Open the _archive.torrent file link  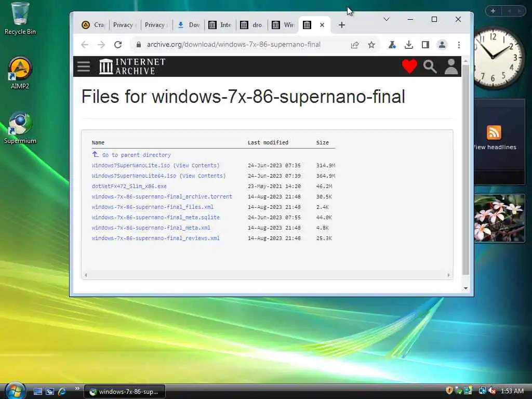click(x=162, y=196)
